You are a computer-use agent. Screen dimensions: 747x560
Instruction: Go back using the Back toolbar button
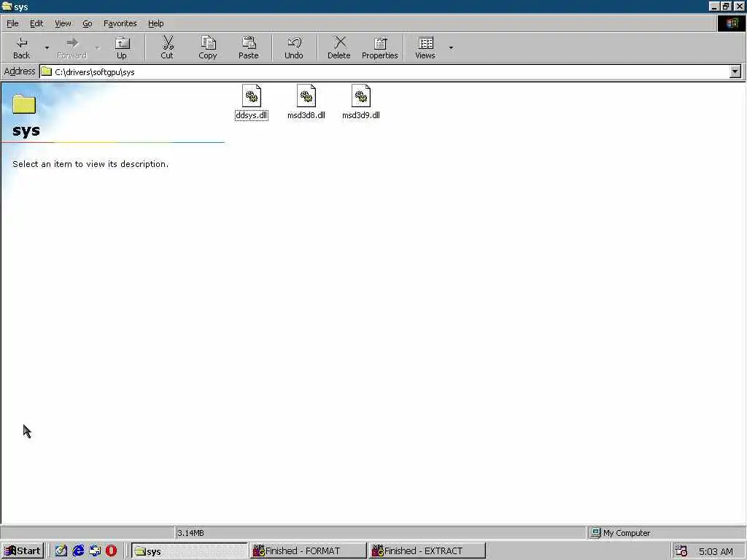[21, 47]
